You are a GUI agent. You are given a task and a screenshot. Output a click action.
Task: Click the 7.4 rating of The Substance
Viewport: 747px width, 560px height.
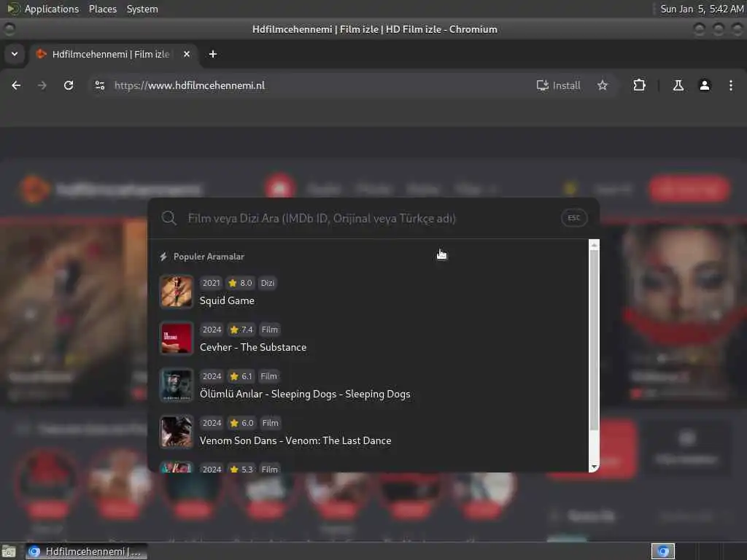(x=241, y=330)
